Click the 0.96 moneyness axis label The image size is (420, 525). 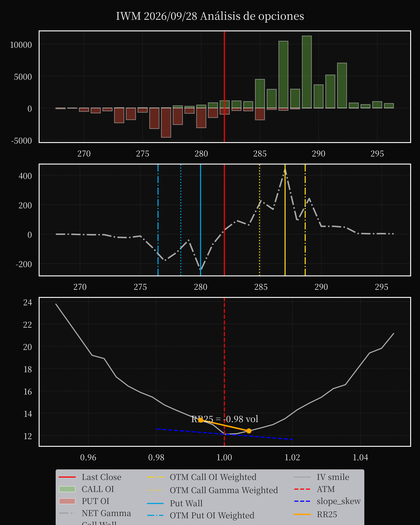pyautogui.click(x=88, y=457)
